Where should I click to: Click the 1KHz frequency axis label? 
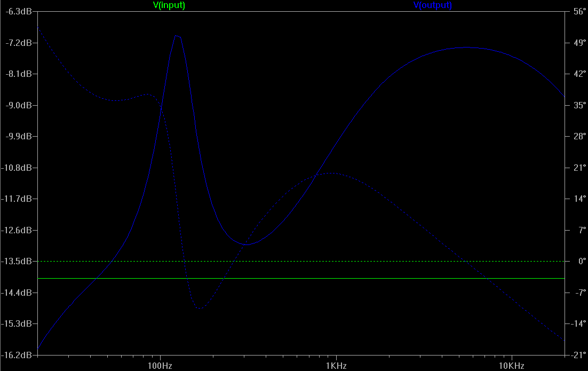[x=336, y=366]
